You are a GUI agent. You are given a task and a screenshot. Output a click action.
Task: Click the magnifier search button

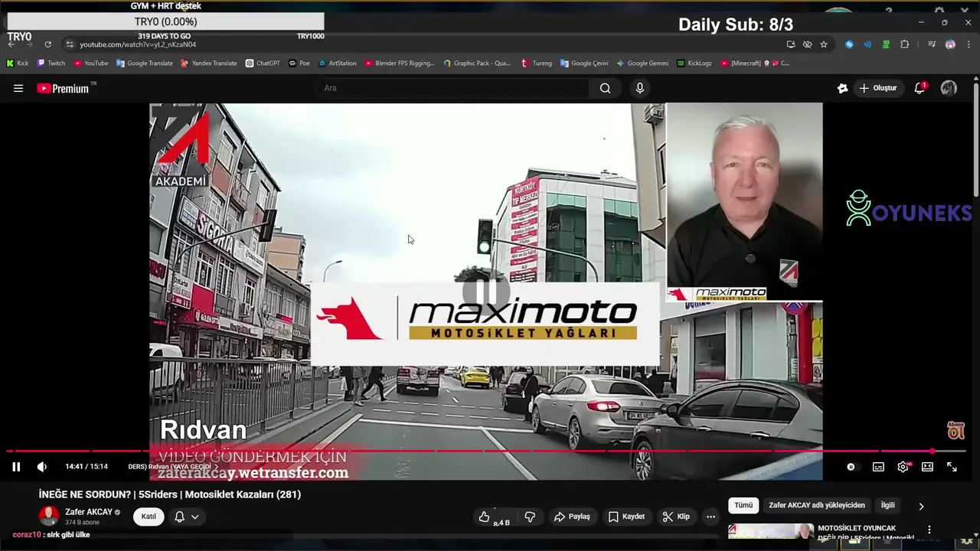[606, 88]
